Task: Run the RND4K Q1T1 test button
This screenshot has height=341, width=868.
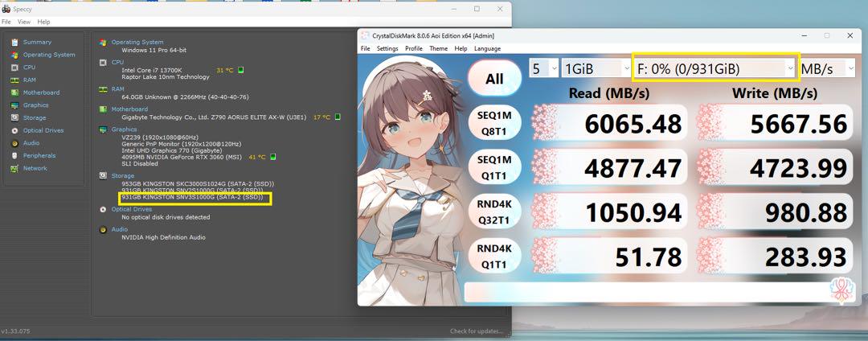Action: point(494,257)
